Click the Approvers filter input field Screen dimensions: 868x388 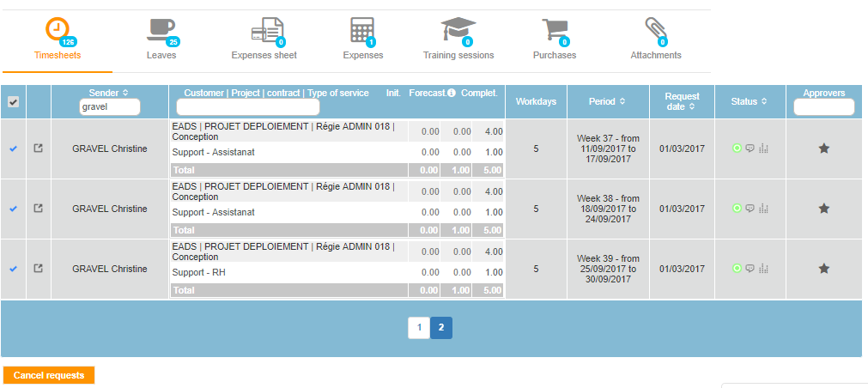tap(823, 107)
